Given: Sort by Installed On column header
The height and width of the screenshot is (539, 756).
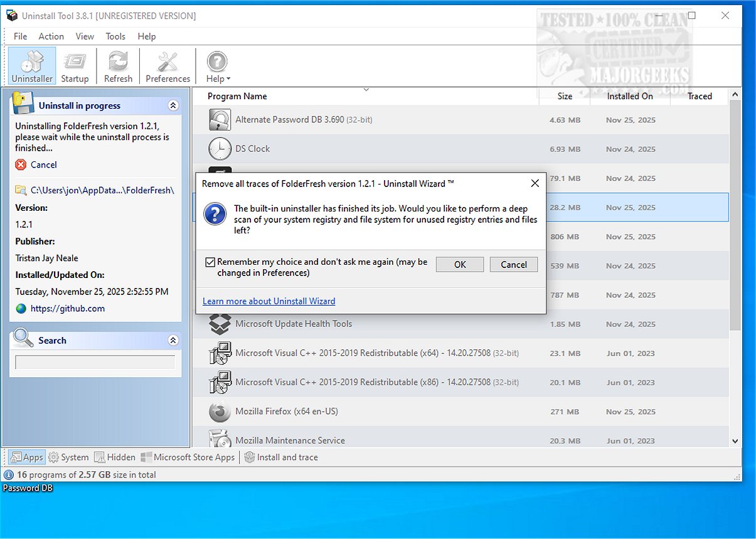Looking at the screenshot, I should pyautogui.click(x=630, y=96).
